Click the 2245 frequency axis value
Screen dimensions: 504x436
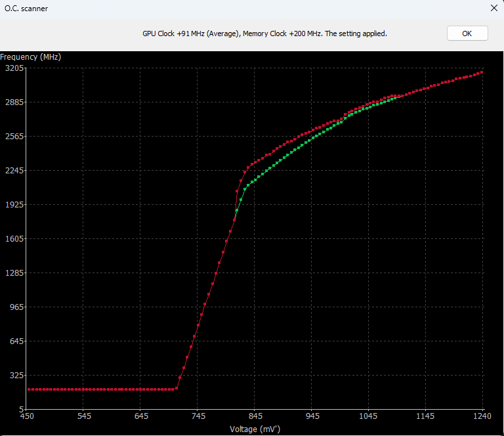tap(14, 171)
